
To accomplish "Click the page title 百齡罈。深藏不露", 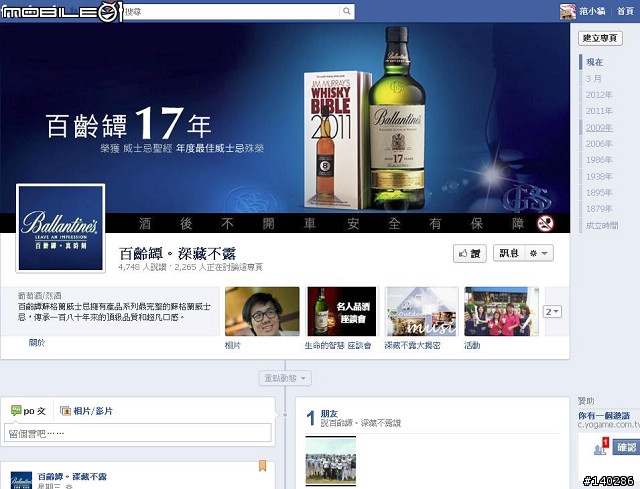I will (x=177, y=253).
